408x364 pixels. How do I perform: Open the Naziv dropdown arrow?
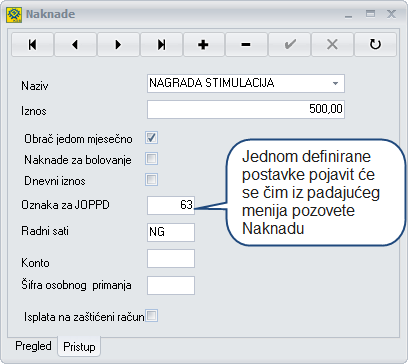(x=335, y=83)
